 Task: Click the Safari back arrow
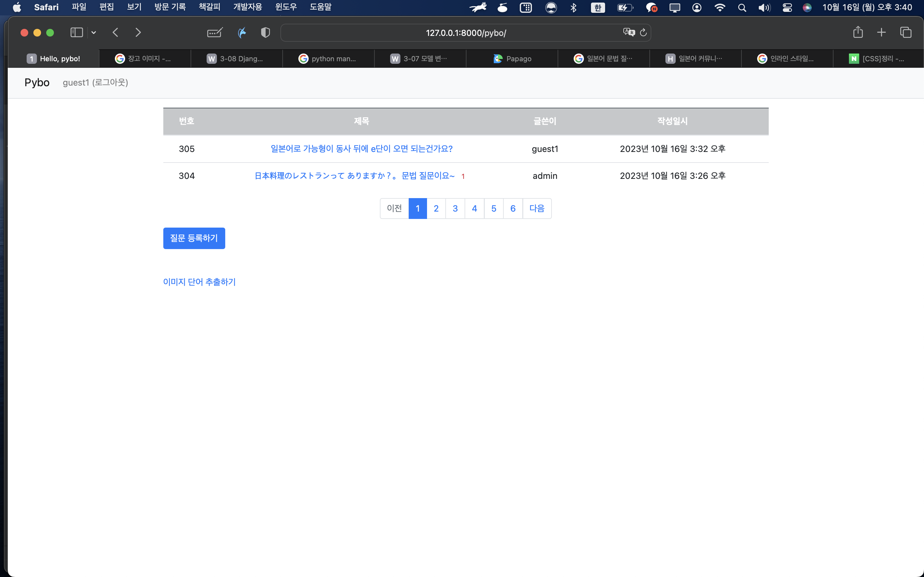[115, 32]
